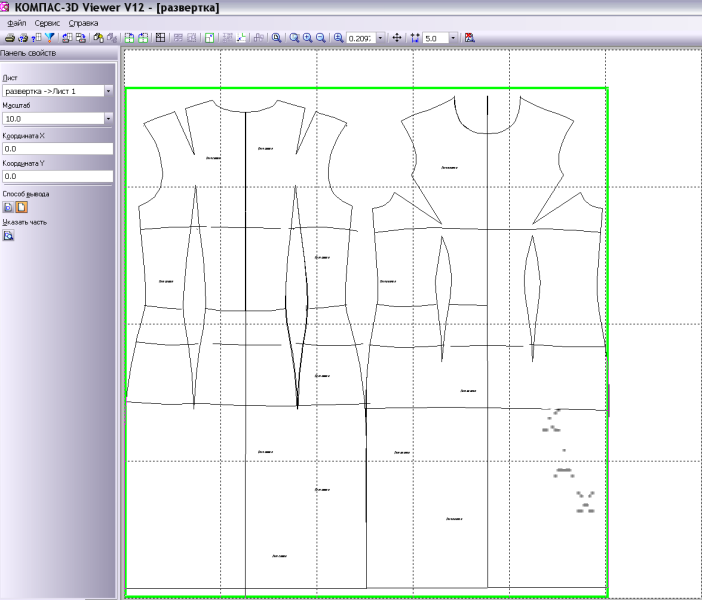Click the grid layout toolbar icon

pyautogui.click(x=160, y=37)
